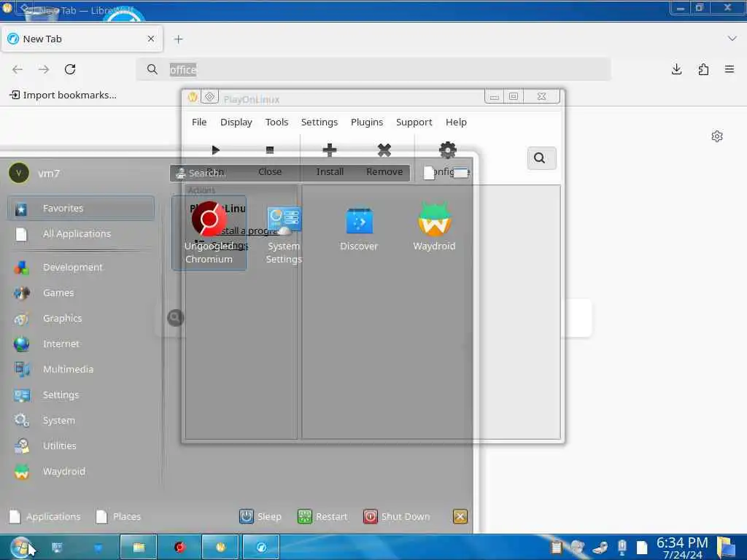The width and height of the screenshot is (747, 560).
Task: Click the Restart button
Action: pos(322,517)
